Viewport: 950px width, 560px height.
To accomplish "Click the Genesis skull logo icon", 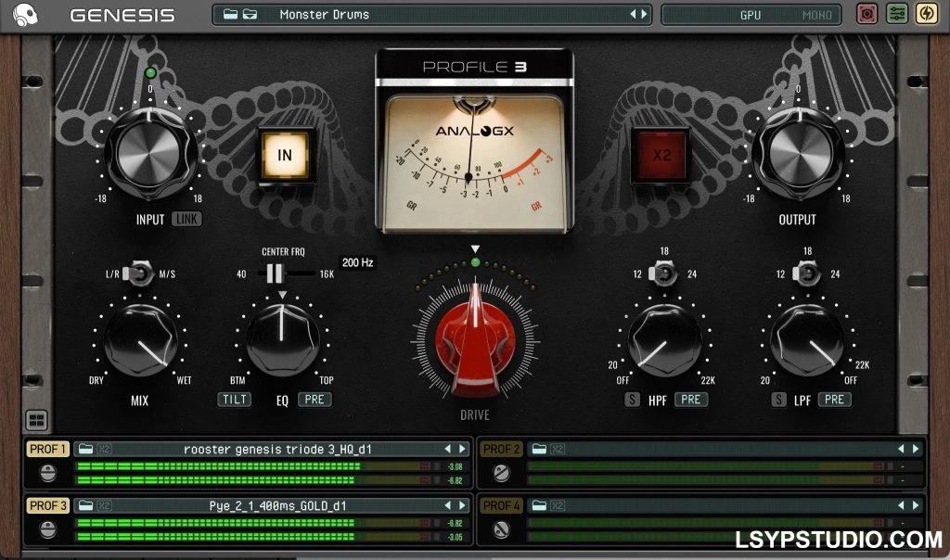I will (25, 15).
